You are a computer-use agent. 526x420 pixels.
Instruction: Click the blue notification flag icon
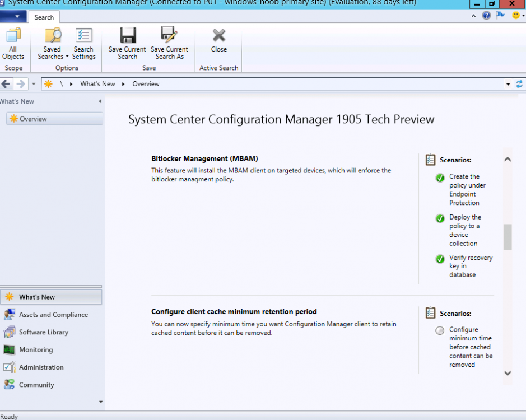(500, 16)
